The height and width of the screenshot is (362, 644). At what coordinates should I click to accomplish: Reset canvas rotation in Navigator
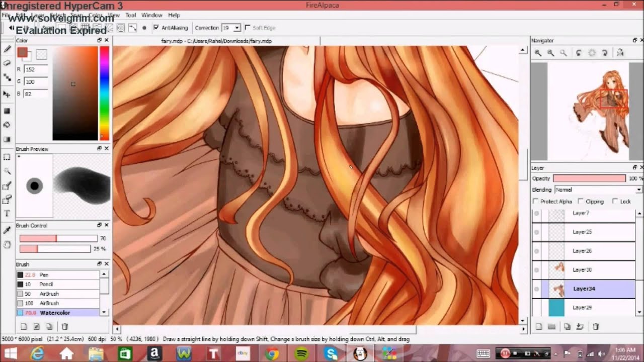coord(592,53)
